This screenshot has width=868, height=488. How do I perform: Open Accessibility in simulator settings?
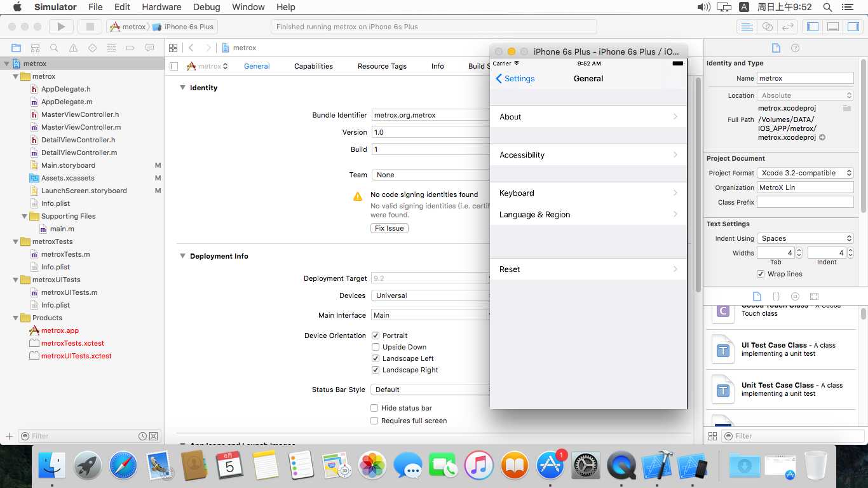588,155
